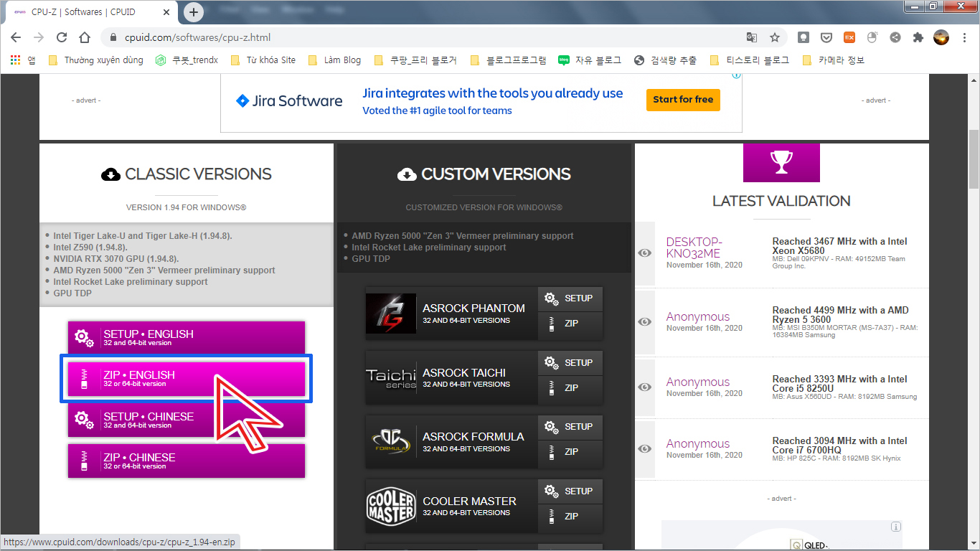The width and height of the screenshot is (980, 551).
Task: Open the 블로그프로그램 bookmark folder
Action: pyautogui.click(x=509, y=60)
